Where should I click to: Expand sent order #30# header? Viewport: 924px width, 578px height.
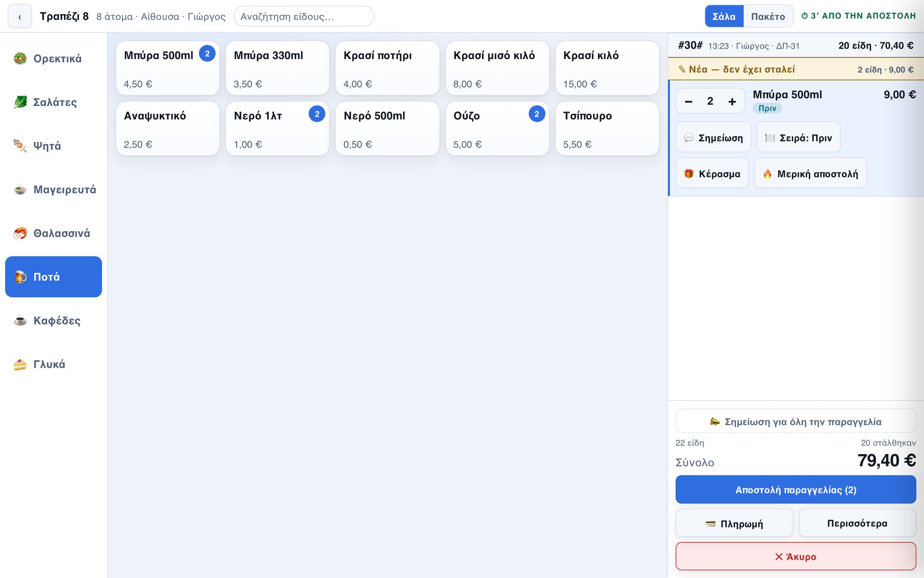pos(796,45)
